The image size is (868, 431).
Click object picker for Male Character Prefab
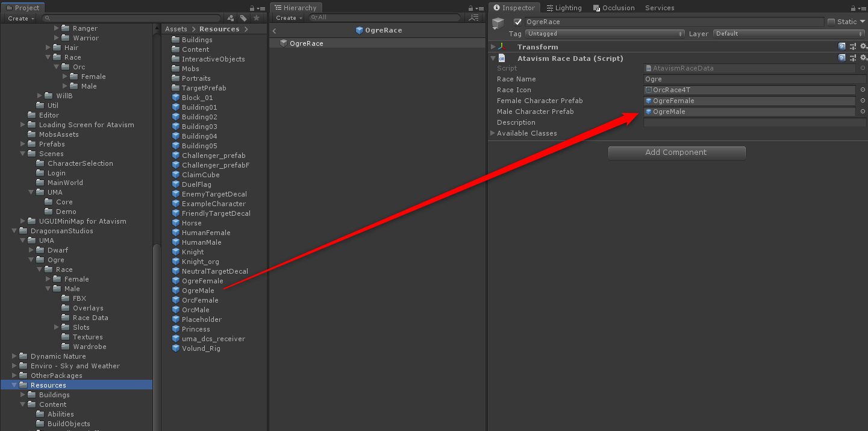click(x=863, y=112)
